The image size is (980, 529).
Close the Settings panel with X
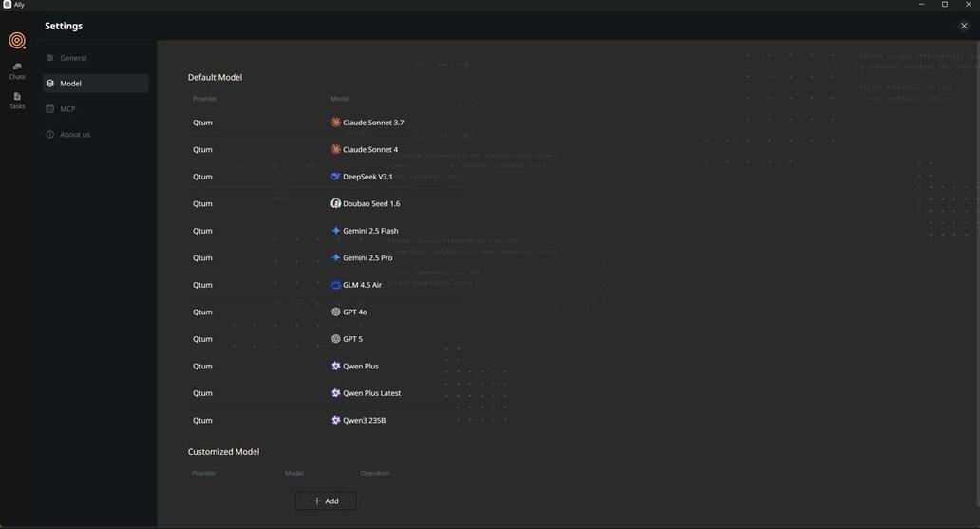964,26
